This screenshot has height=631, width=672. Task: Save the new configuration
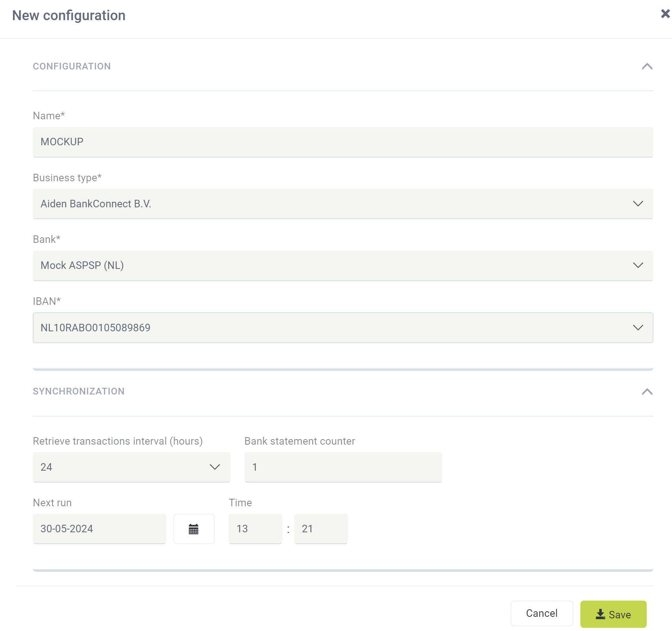[x=613, y=614]
